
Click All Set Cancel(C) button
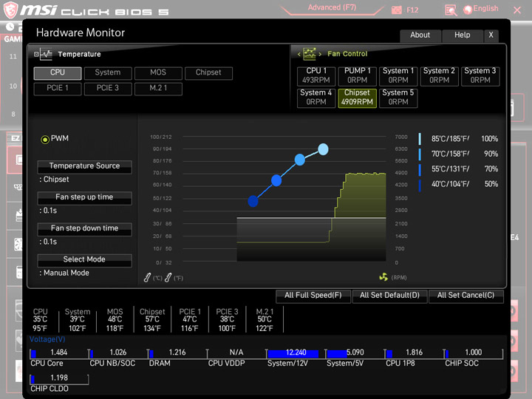coord(465,296)
